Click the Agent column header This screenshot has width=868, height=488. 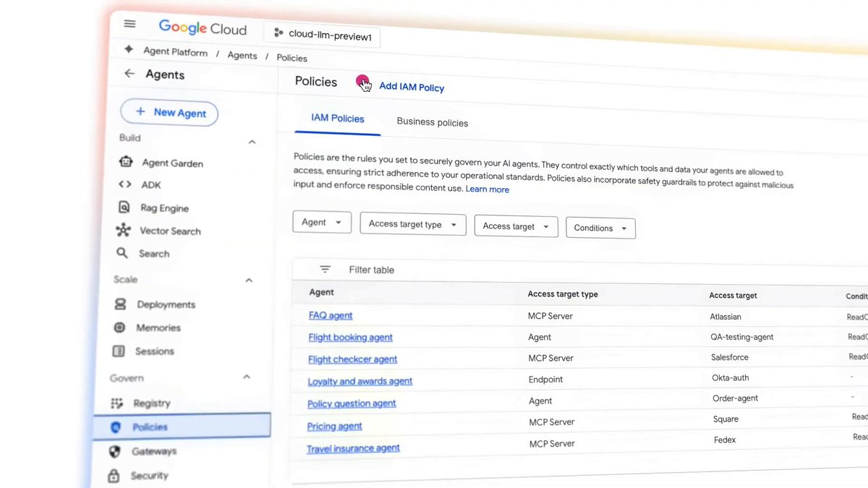pyautogui.click(x=321, y=292)
